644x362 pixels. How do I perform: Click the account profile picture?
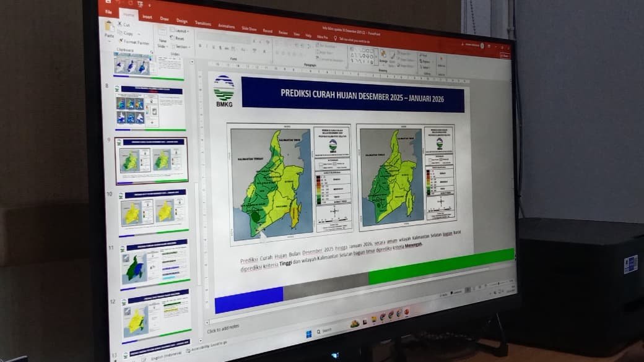click(482, 46)
